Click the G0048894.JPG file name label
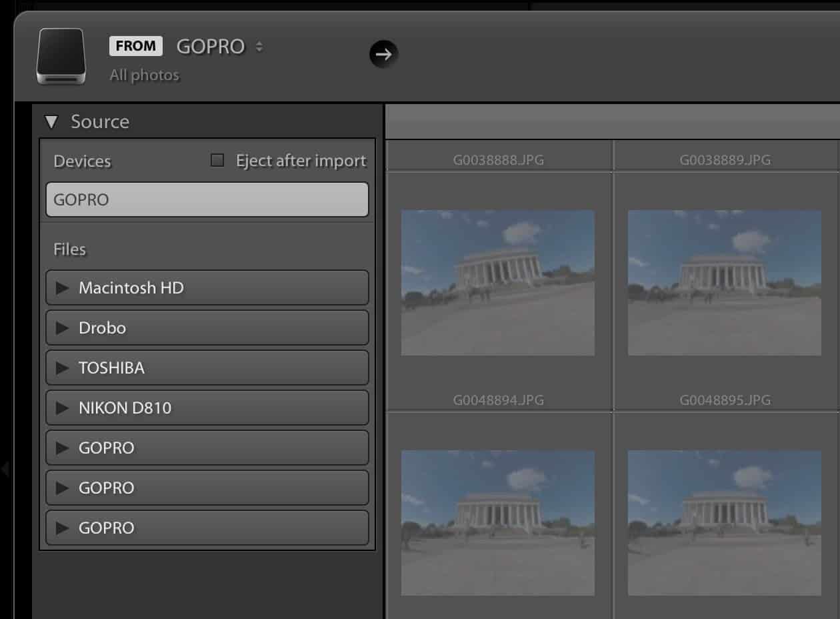 click(499, 400)
